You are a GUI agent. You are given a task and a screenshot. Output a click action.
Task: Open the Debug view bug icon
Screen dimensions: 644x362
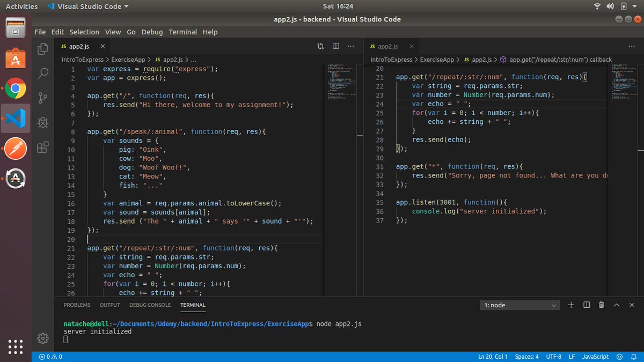[43, 122]
